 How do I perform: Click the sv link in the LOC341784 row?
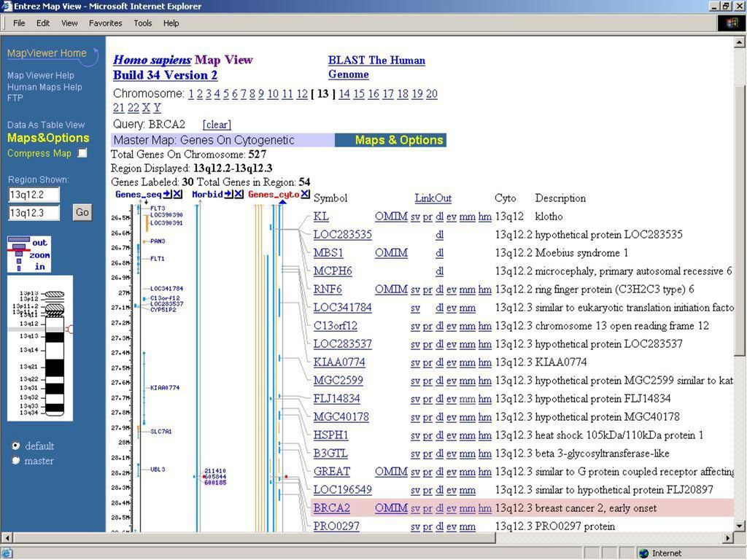point(415,308)
